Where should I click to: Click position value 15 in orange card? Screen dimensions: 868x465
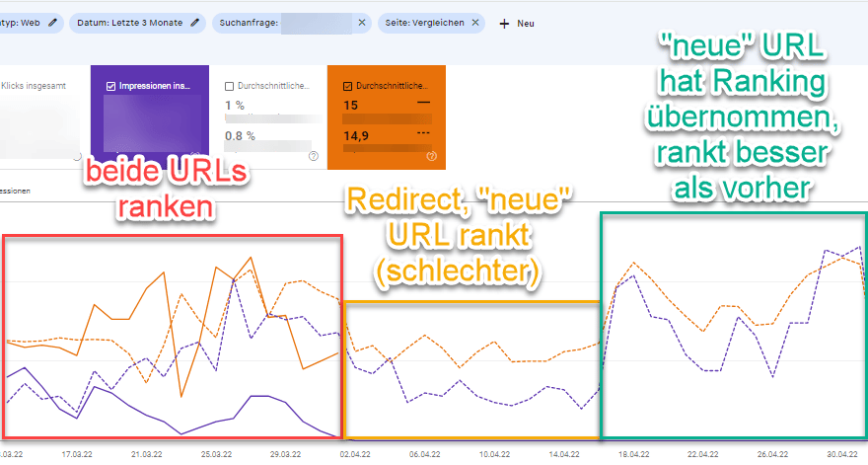tap(350, 104)
